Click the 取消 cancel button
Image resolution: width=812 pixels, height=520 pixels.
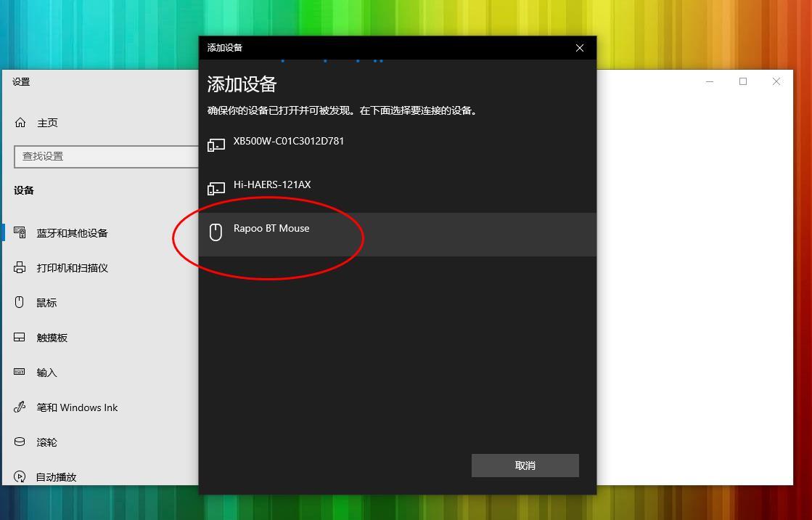(x=525, y=466)
